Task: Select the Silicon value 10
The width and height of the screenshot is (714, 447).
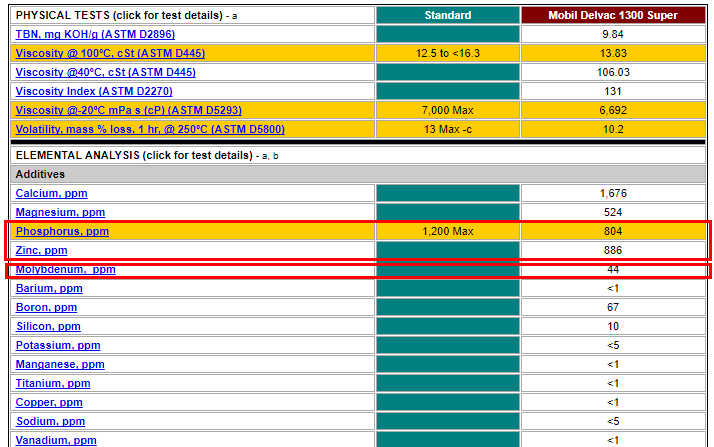Action: tap(613, 326)
